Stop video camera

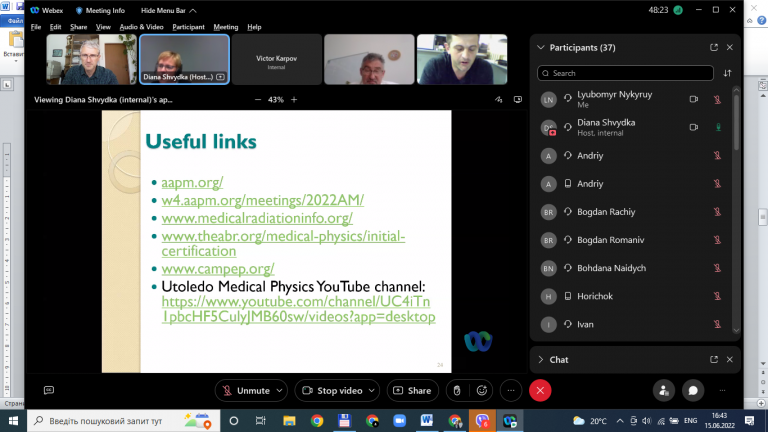(332, 390)
